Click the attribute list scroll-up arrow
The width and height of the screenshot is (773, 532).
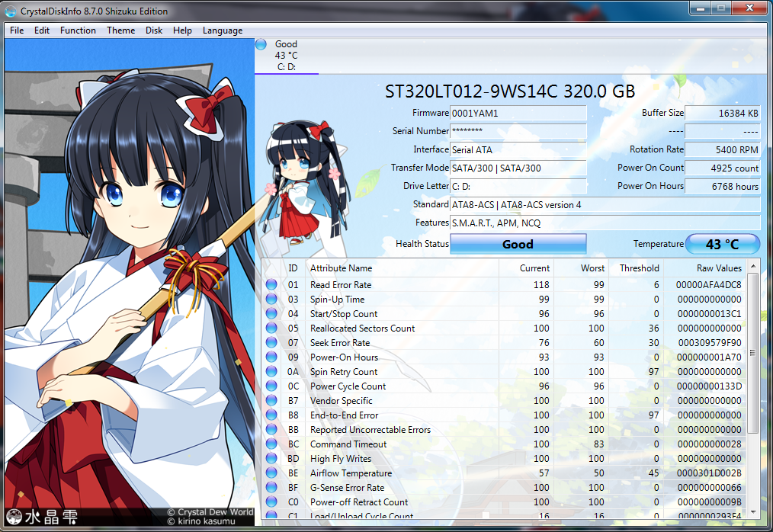click(752, 266)
